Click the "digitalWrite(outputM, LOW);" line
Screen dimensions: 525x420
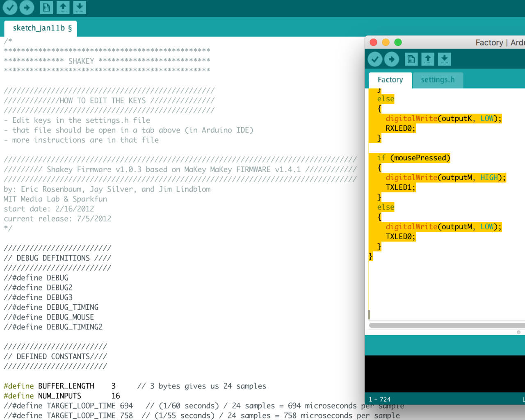(444, 227)
